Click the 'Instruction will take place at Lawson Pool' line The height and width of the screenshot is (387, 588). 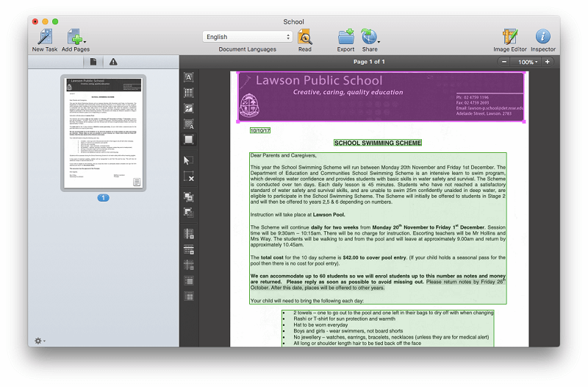[298, 215]
